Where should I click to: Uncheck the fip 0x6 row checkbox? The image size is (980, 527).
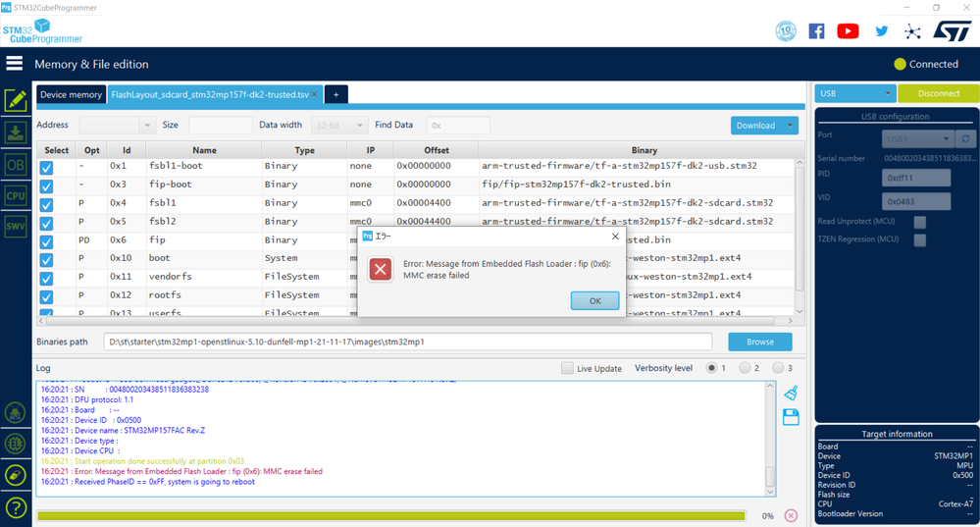[x=46, y=242]
